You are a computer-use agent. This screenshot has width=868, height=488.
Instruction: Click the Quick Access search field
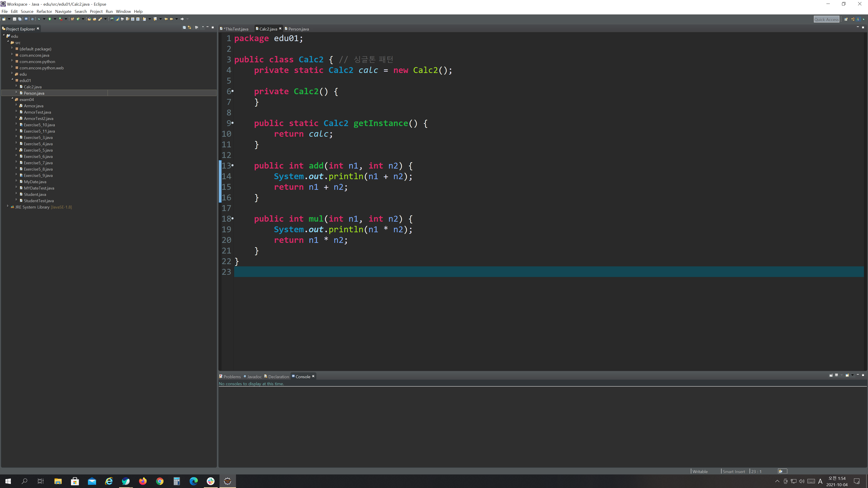pos(826,19)
